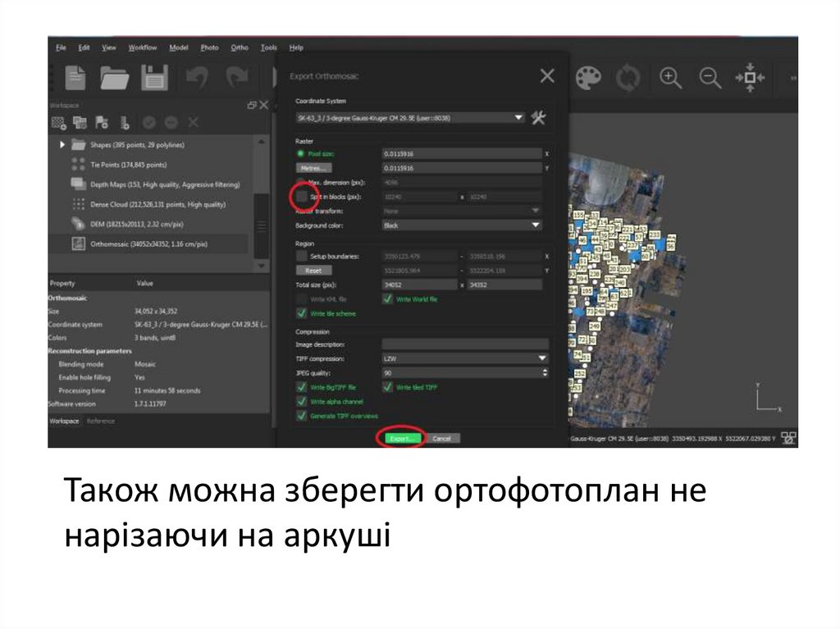Open Coordinate System dropdown

coord(410,117)
